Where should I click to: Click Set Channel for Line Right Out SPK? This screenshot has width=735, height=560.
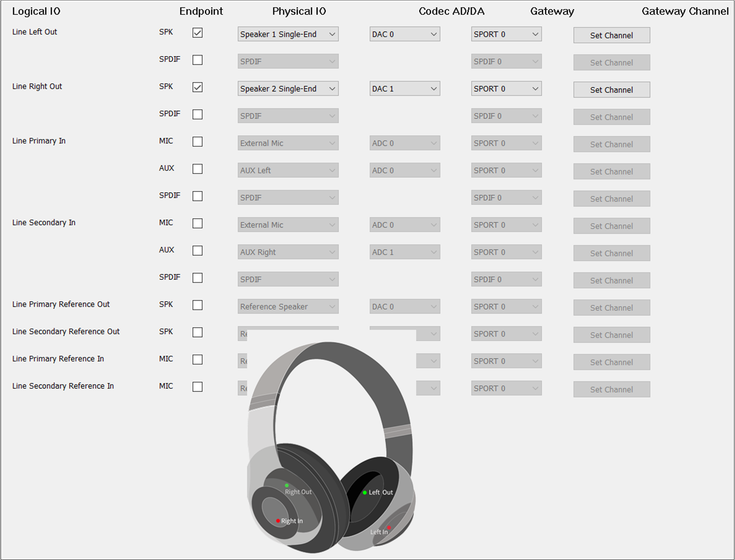(611, 90)
